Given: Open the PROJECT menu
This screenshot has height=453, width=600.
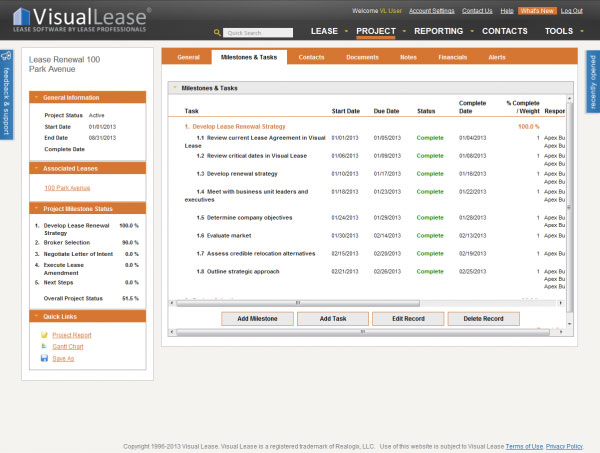Looking at the screenshot, I should coord(376,31).
